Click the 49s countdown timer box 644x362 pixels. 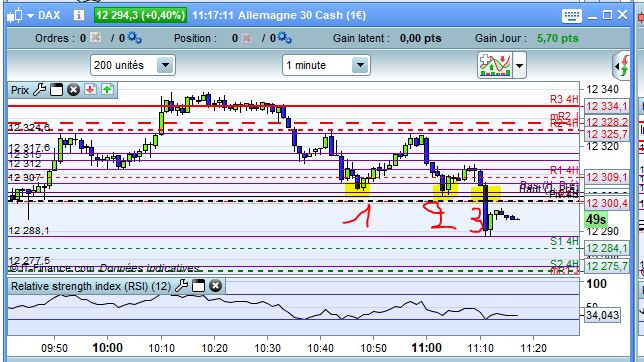[x=596, y=220]
